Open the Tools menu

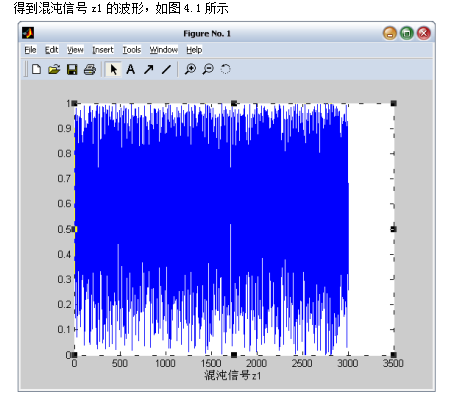coord(132,50)
